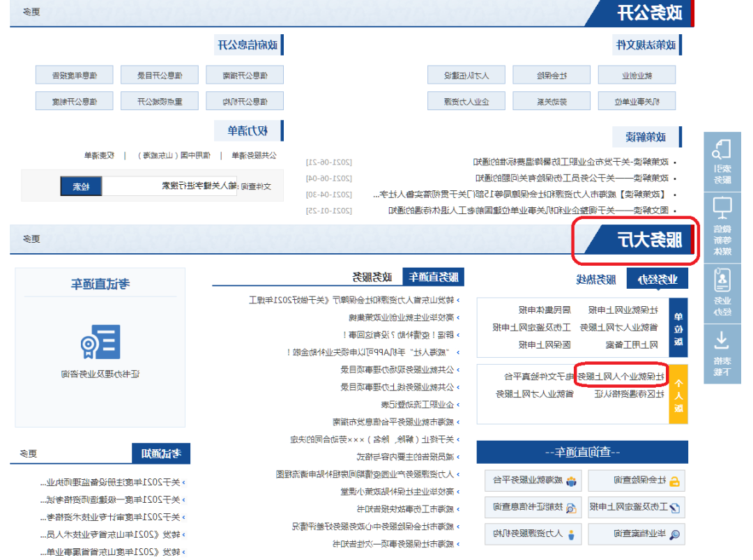Select 服务直通车 tab
Viewport: 753px width, 560px height.
[433, 277]
